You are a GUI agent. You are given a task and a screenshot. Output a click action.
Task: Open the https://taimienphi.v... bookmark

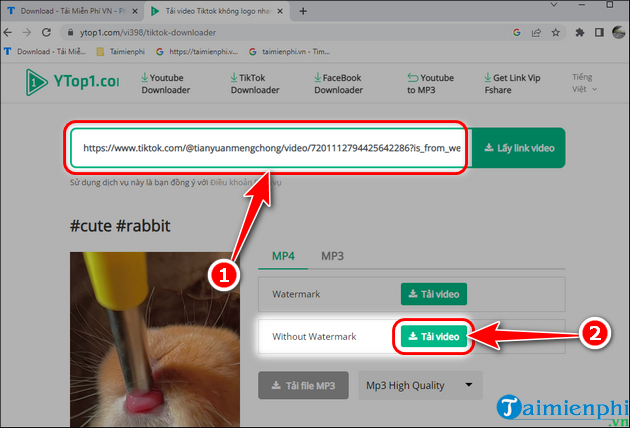[x=197, y=51]
